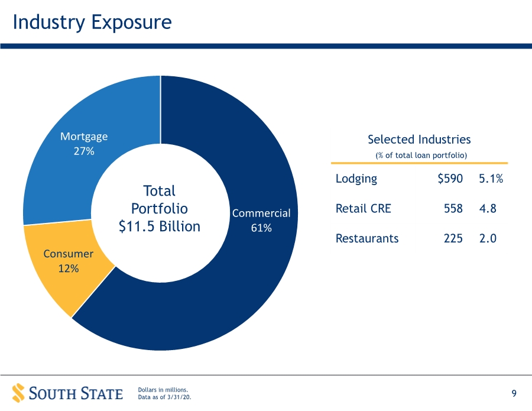This screenshot has width=532, height=411.
Task: Click the Restaurants row label
Action: tap(367, 238)
